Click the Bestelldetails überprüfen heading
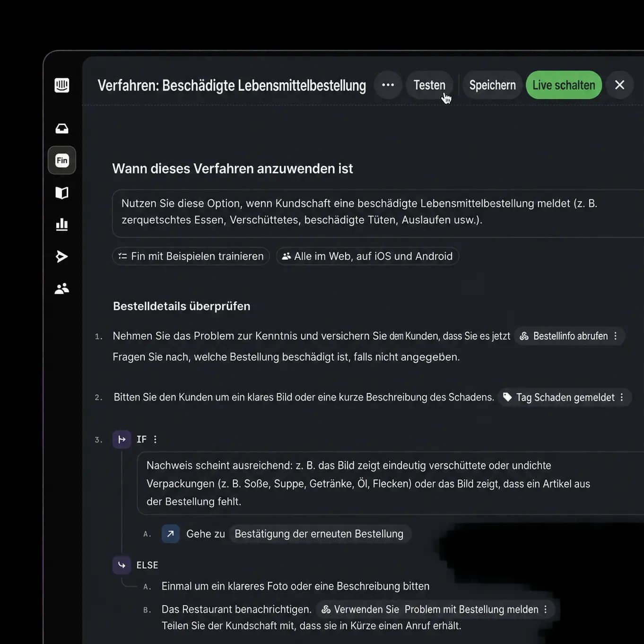 [x=182, y=306]
